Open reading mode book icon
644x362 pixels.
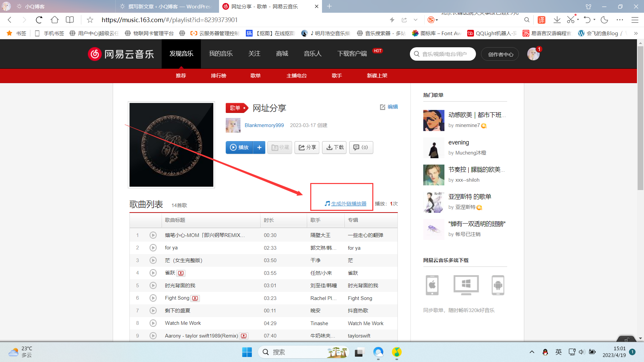coord(70,20)
